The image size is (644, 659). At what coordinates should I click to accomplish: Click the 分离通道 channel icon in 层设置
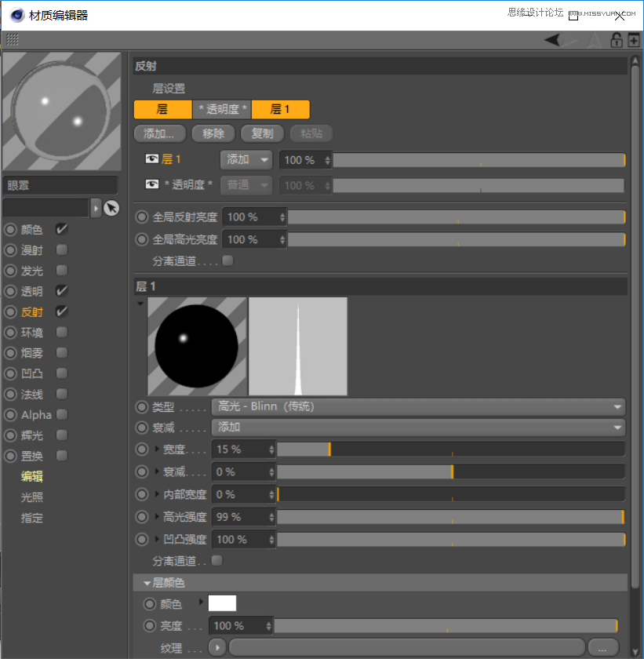click(227, 260)
